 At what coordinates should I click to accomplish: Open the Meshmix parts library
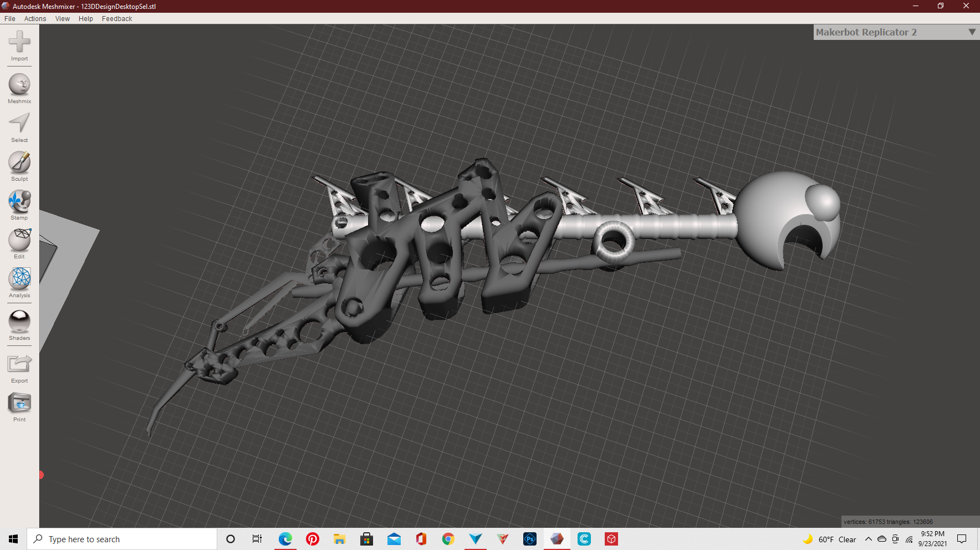[x=19, y=88]
